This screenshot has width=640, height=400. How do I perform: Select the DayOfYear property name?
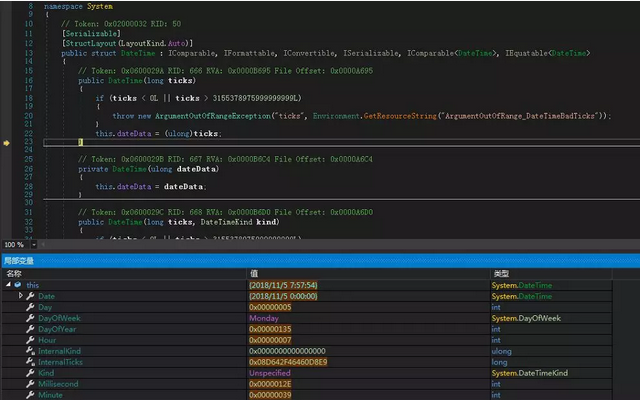pyautogui.click(x=57, y=329)
